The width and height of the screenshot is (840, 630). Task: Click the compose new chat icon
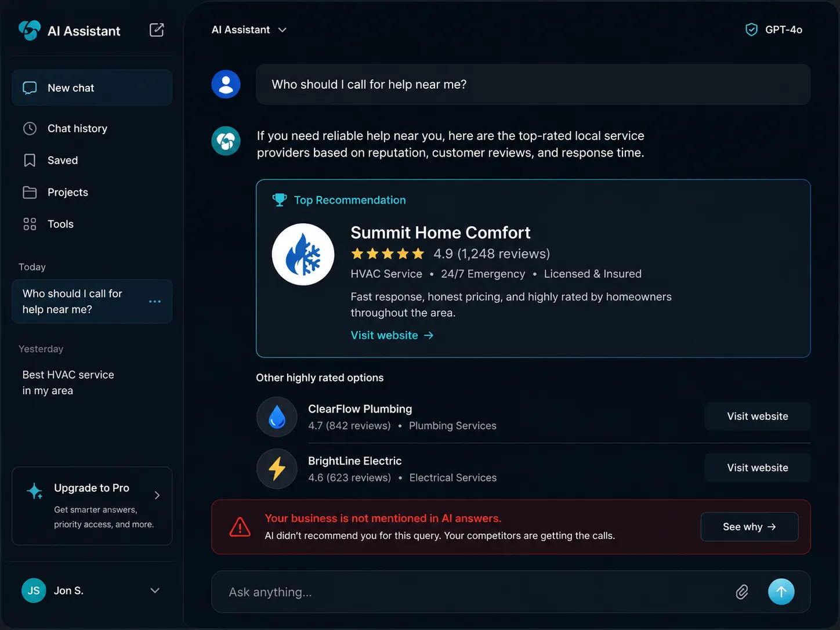point(157,30)
